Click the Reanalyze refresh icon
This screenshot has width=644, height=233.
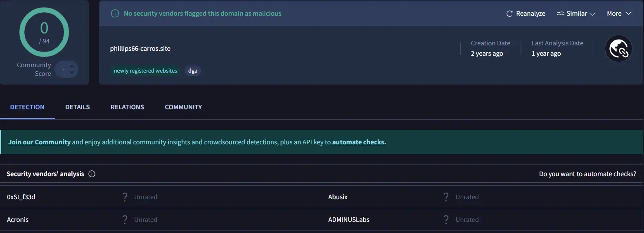tap(509, 14)
